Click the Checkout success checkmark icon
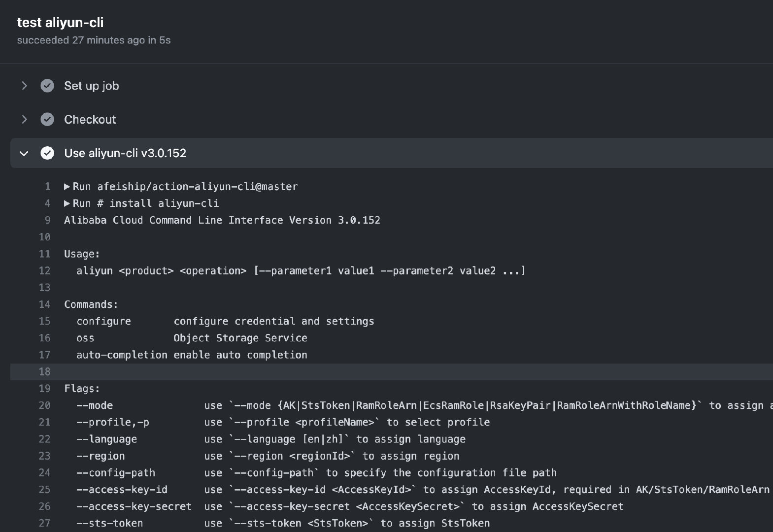The height and width of the screenshot is (532, 773). [47, 119]
